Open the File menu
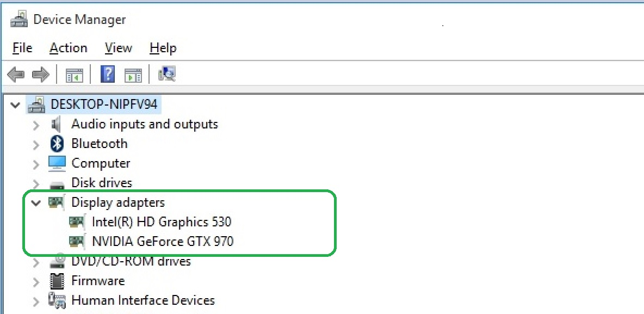Image resolution: width=644 pixels, height=314 pixels. (x=22, y=48)
